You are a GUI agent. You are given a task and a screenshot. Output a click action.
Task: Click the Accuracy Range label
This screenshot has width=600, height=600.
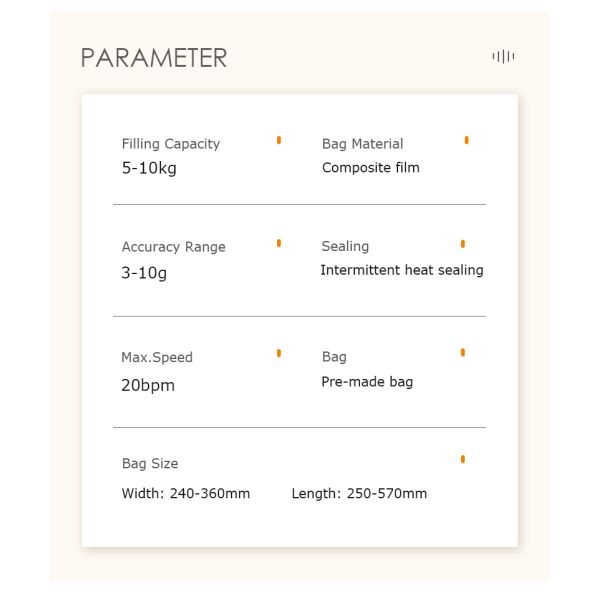173,247
